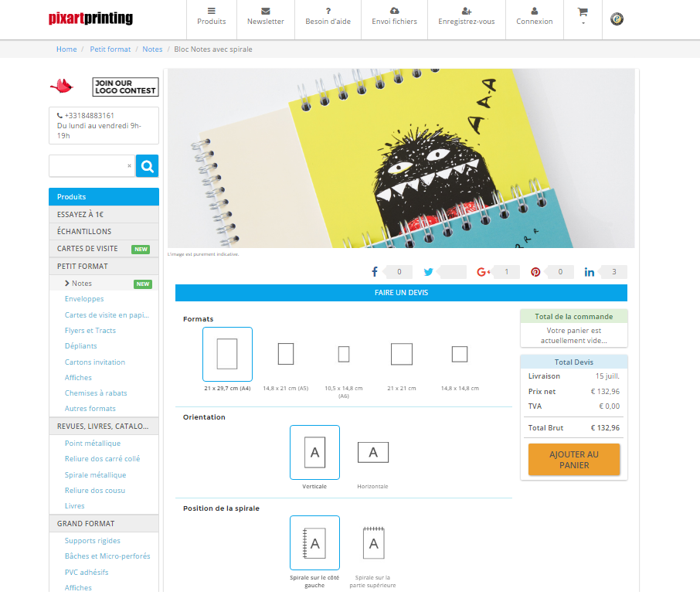Share the page via the Twitter icon

pos(428,271)
